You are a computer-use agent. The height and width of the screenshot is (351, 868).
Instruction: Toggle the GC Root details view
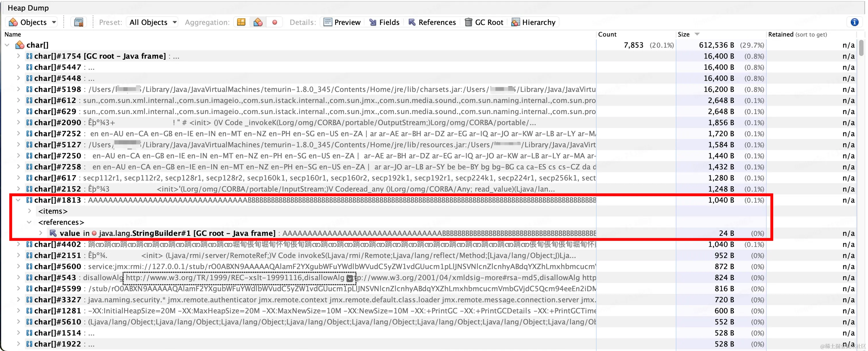coord(484,22)
